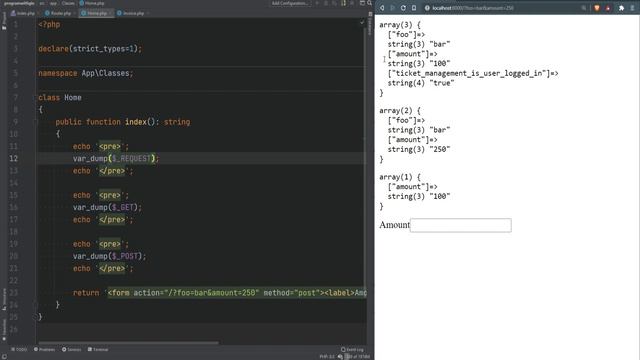Click the IDE search everywhere magnifier
640x360 pixels.
(369, 3)
